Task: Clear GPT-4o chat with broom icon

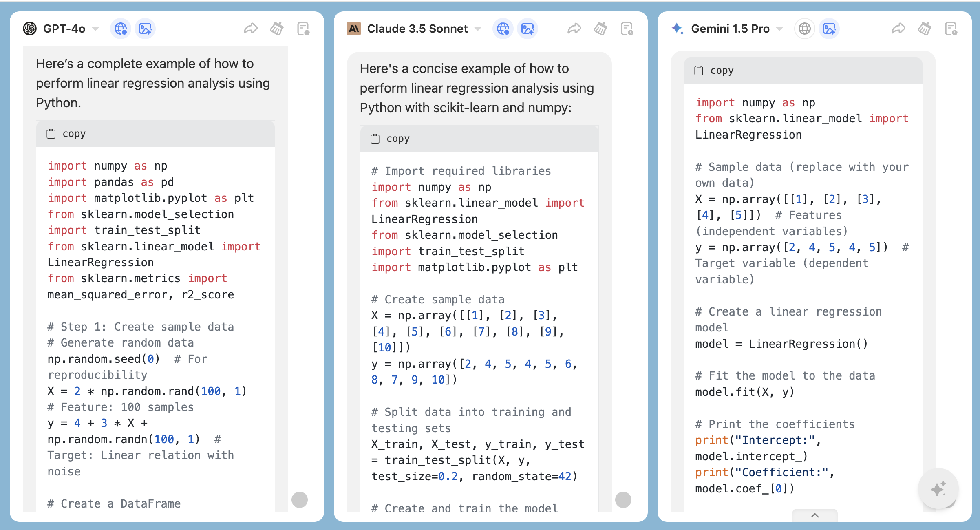Action: [277, 29]
